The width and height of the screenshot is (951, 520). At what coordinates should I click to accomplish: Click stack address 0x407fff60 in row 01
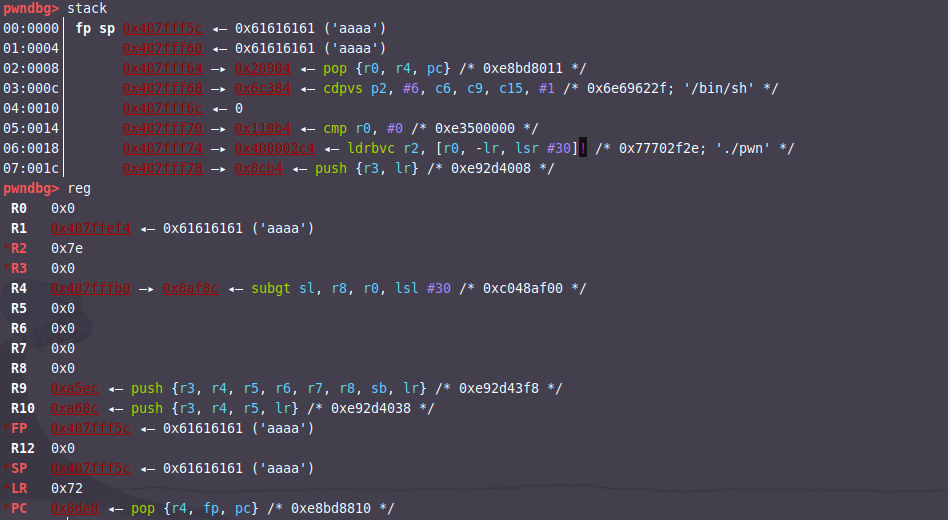[x=163, y=49]
